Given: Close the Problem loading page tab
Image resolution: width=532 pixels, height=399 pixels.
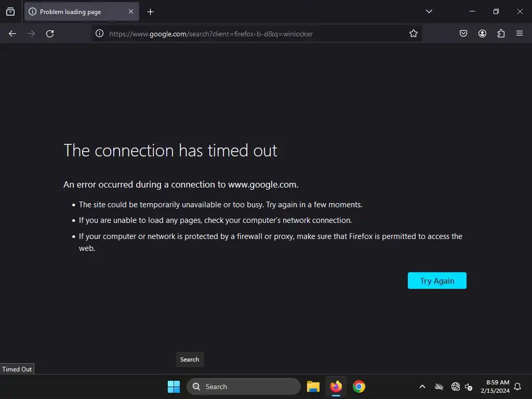Looking at the screenshot, I should [x=131, y=11].
